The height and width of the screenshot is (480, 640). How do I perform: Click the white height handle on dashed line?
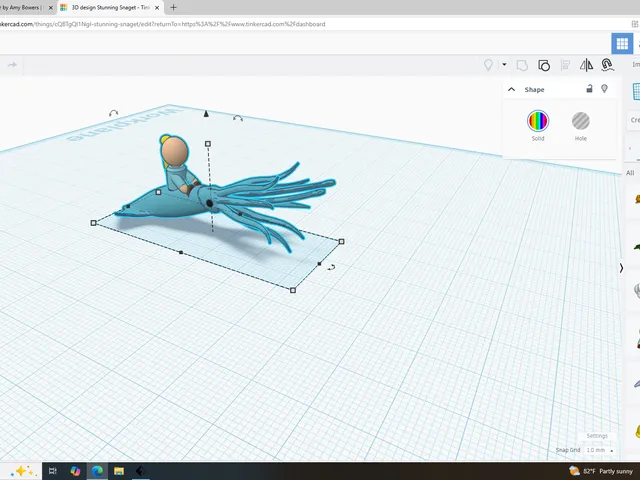[208, 144]
